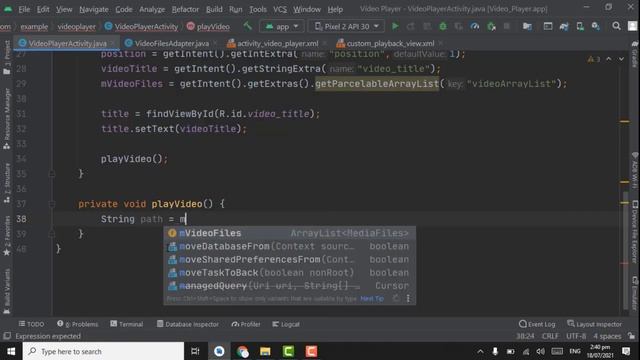
Task: Toggle read-only lock icon in status bar
Action: (632, 336)
